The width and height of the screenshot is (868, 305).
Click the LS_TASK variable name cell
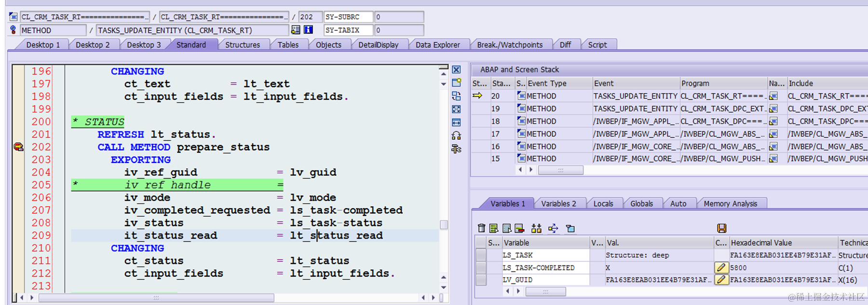pyautogui.click(x=545, y=255)
